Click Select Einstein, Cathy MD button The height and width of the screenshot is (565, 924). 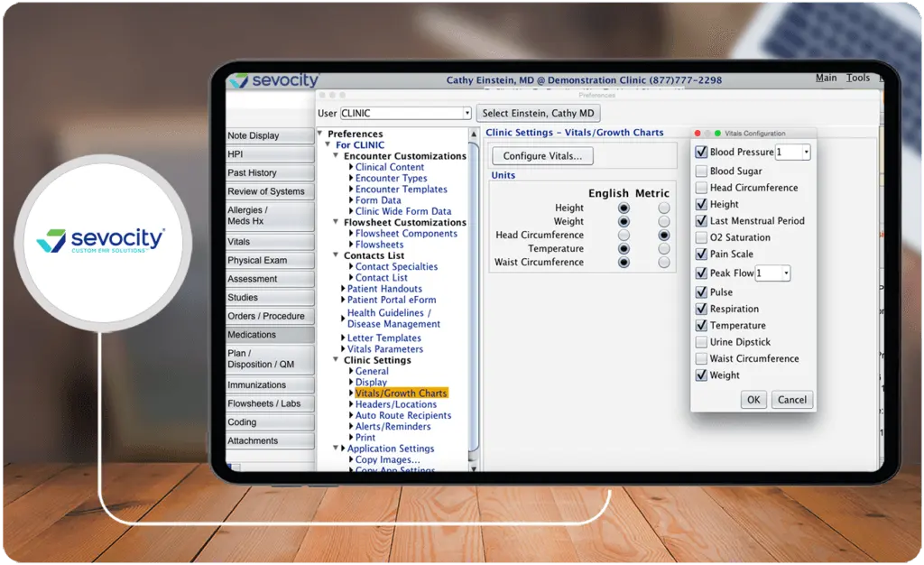point(538,113)
